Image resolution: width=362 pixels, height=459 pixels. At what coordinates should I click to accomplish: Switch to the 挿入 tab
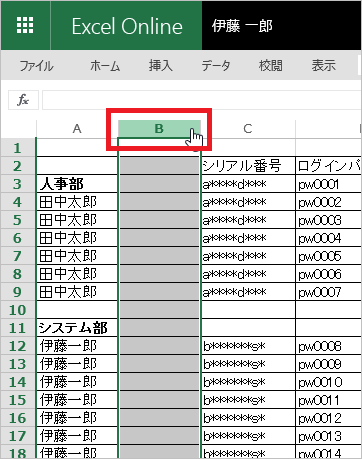(161, 65)
